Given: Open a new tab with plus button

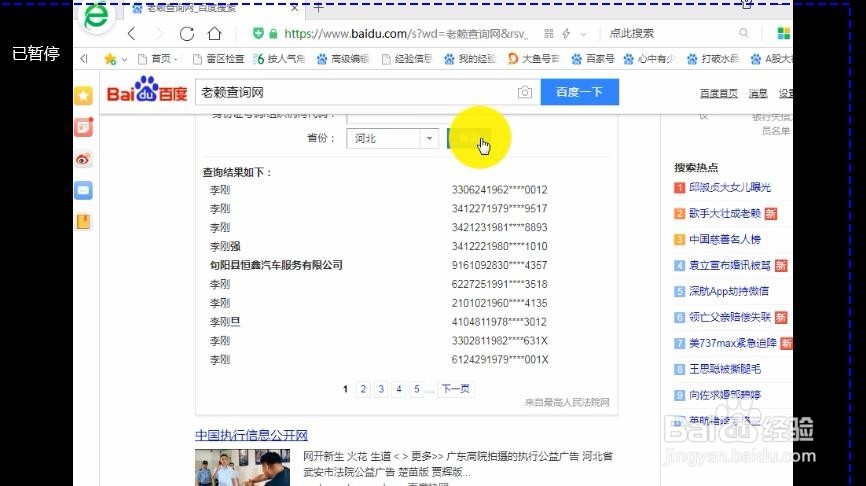Looking at the screenshot, I should click(318, 8).
